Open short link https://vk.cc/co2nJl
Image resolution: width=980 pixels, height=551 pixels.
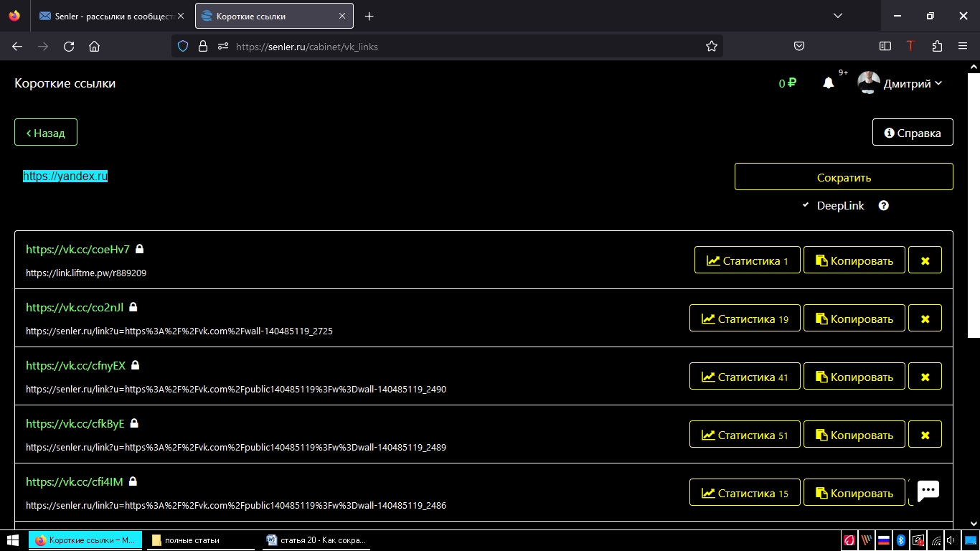pyautogui.click(x=75, y=307)
